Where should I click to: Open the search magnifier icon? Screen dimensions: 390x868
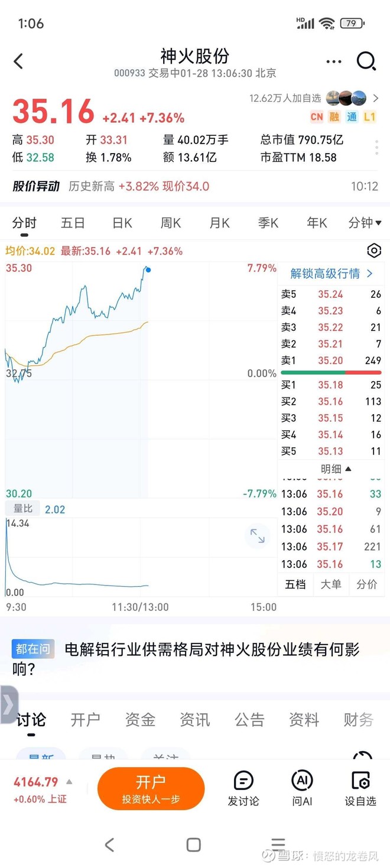(x=367, y=61)
